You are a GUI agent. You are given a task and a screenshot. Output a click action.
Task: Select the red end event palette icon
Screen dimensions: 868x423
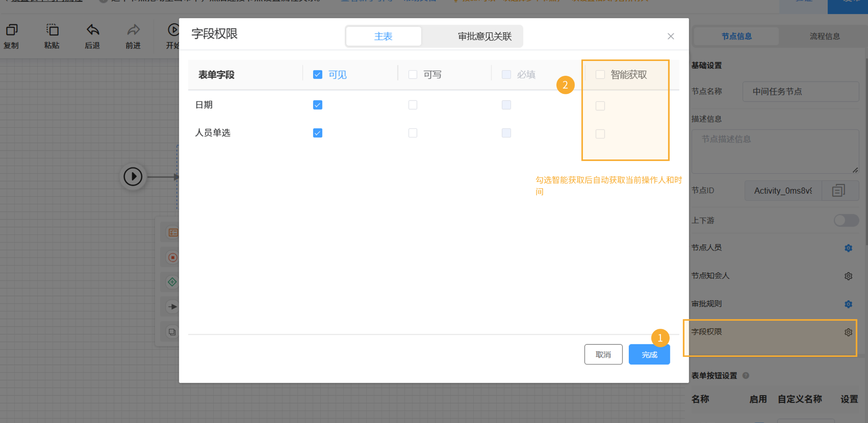[x=173, y=257]
